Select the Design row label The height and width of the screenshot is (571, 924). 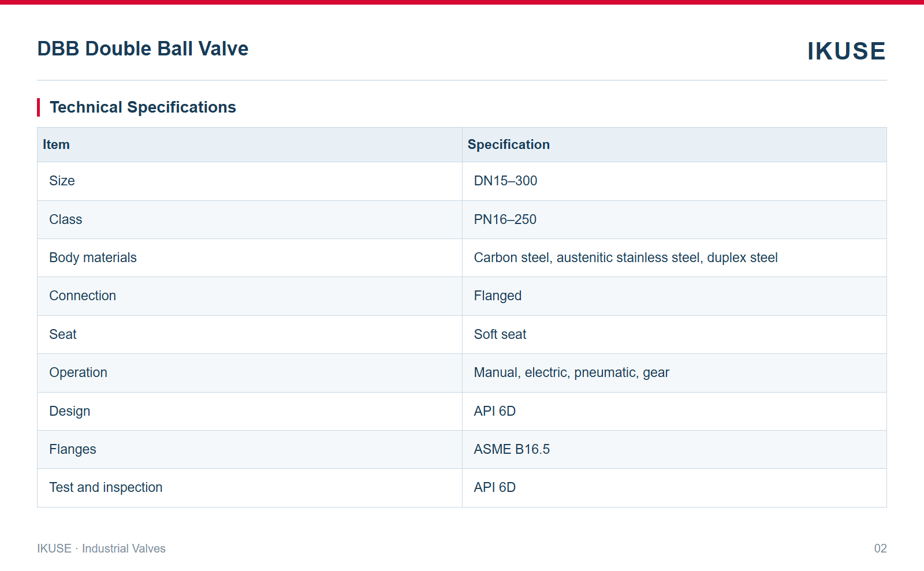pyautogui.click(x=69, y=411)
